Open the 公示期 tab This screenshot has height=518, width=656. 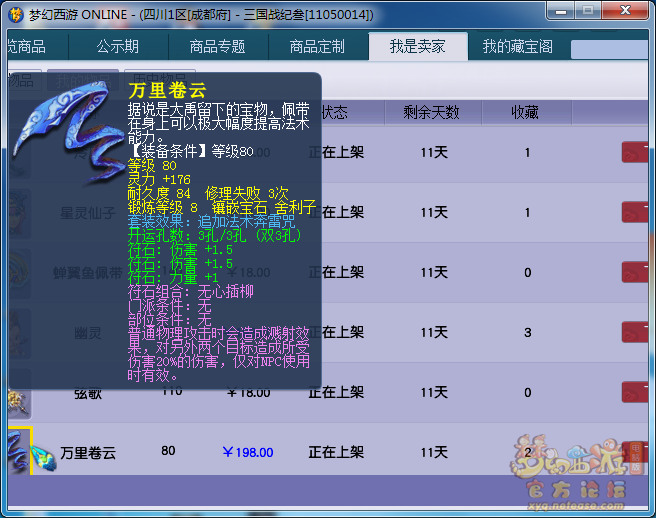[118, 46]
